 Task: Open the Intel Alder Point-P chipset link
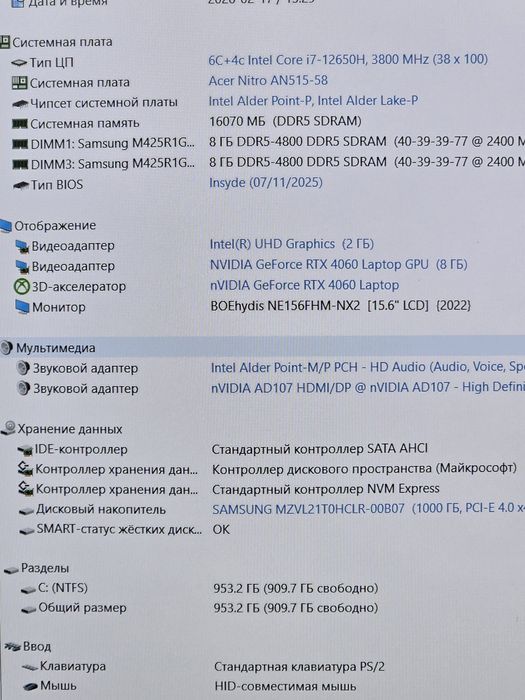click(313, 101)
